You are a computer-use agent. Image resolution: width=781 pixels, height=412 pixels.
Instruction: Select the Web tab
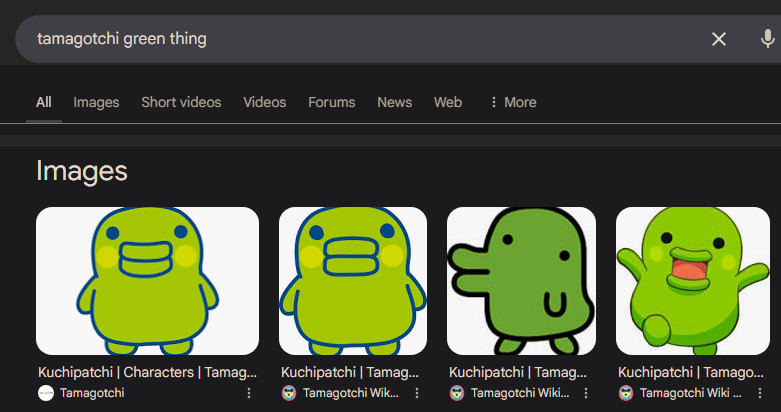[x=448, y=102]
